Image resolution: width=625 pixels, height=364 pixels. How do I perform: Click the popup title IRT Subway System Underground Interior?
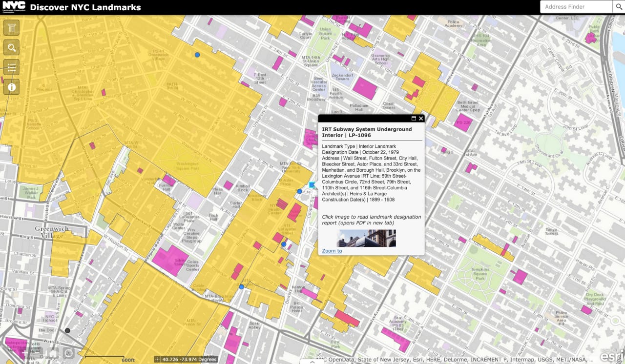(x=367, y=132)
